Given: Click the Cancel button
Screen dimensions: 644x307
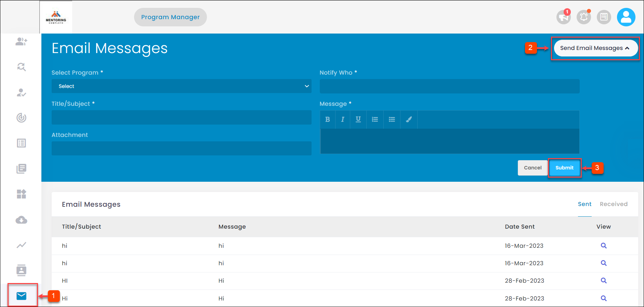Looking at the screenshot, I should click(x=533, y=168).
